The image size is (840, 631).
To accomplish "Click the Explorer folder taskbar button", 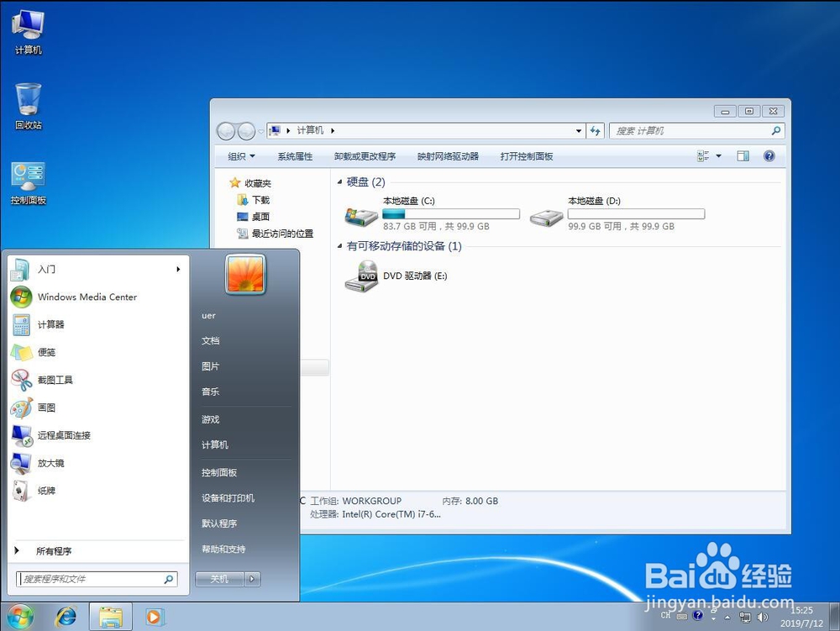I will pyautogui.click(x=111, y=617).
